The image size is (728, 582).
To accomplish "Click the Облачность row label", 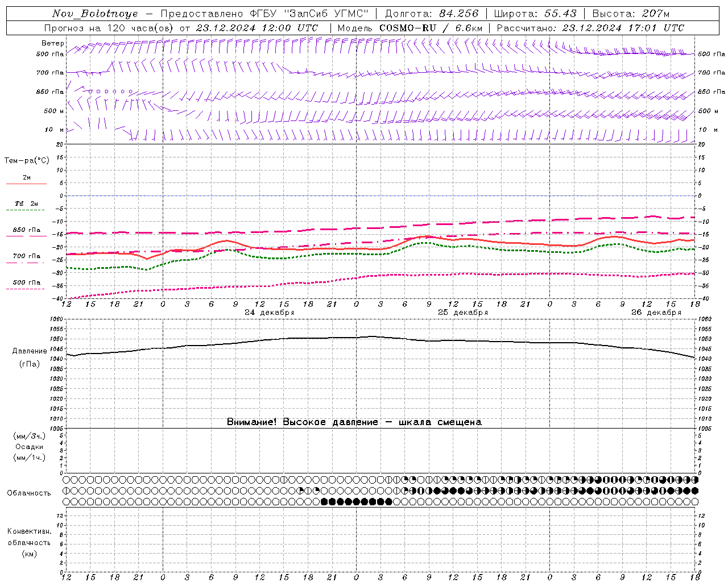I will (29, 493).
